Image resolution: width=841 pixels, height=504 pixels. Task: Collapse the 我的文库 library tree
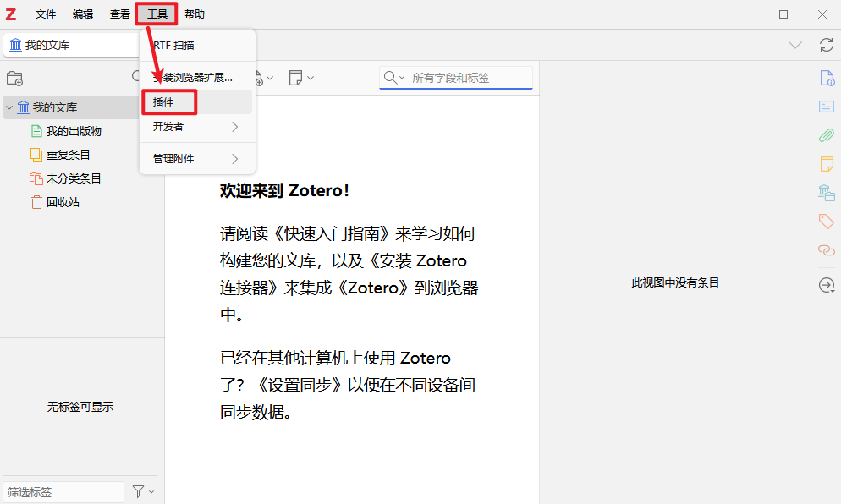pos(9,107)
